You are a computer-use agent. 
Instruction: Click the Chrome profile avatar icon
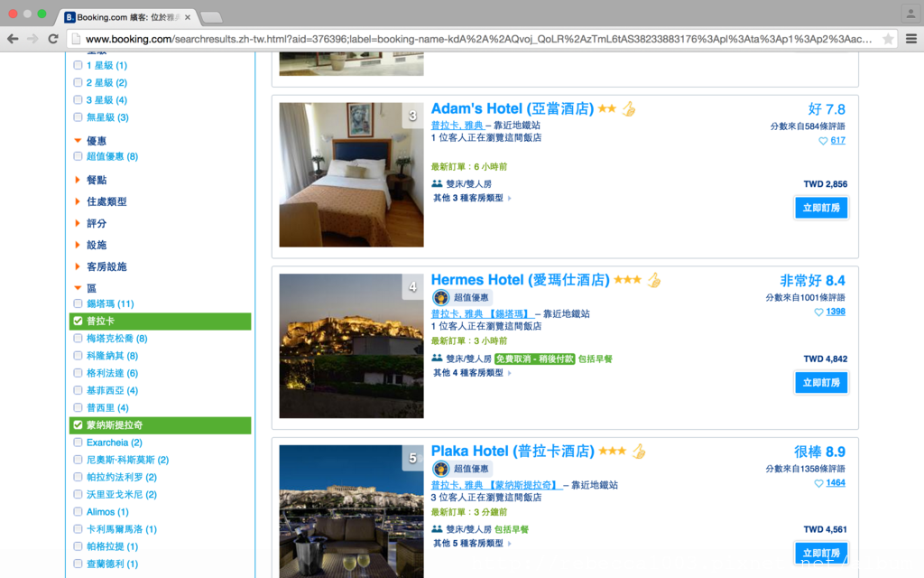910,14
